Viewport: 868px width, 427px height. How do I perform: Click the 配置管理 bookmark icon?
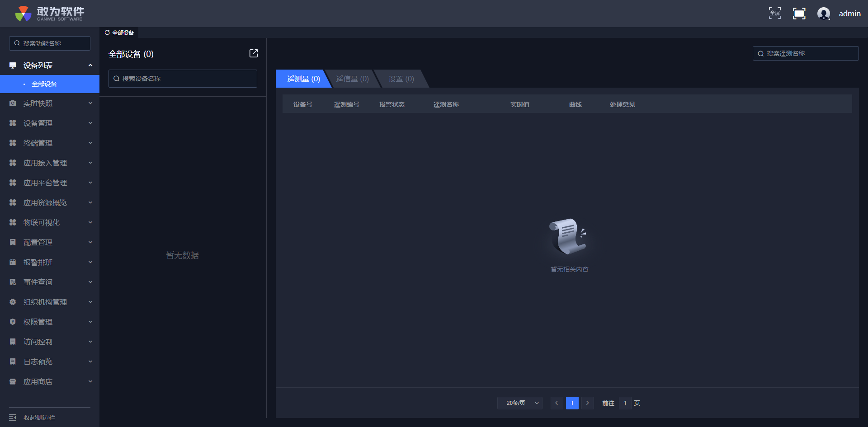point(13,243)
